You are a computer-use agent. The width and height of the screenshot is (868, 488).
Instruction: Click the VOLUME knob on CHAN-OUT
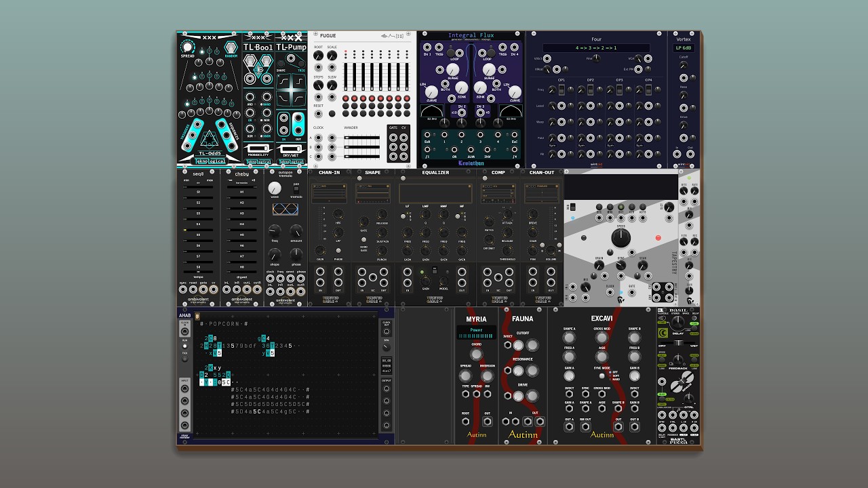pos(551,250)
